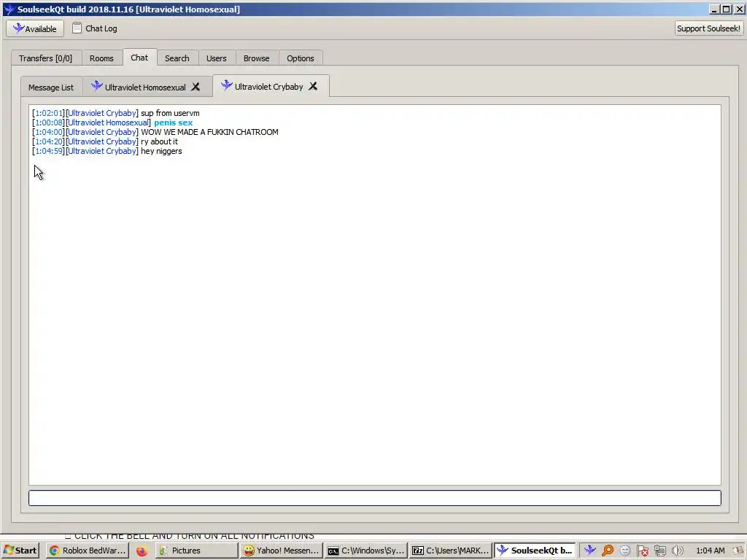Open the Pictures taskbar window
747x560 pixels.
coord(196,551)
